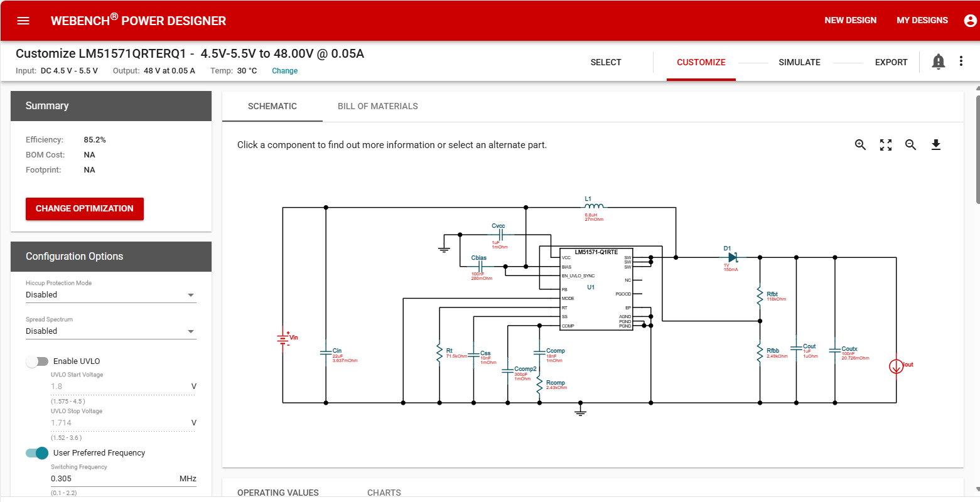Select the Cin input capacitor
Image resolution: width=980 pixels, height=502 pixels.
[326, 353]
